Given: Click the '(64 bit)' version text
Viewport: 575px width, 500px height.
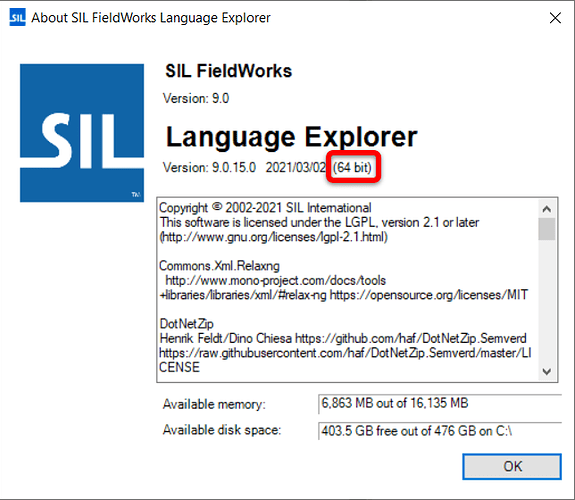Looking at the screenshot, I should point(352,168).
